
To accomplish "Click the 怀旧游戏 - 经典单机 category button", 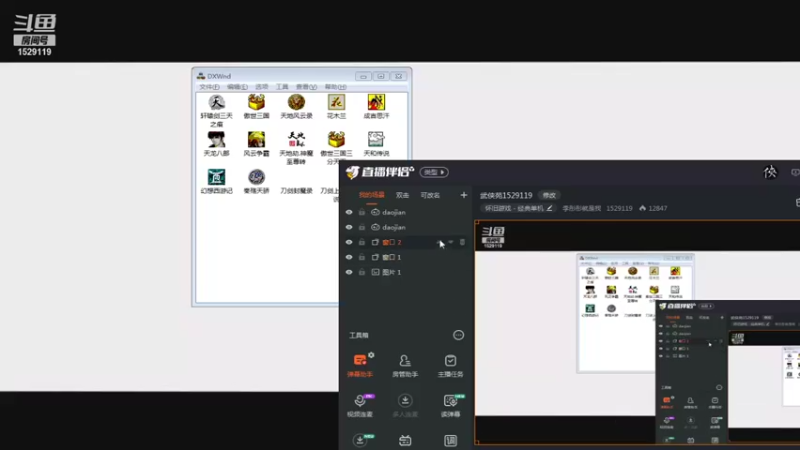I will point(517,208).
